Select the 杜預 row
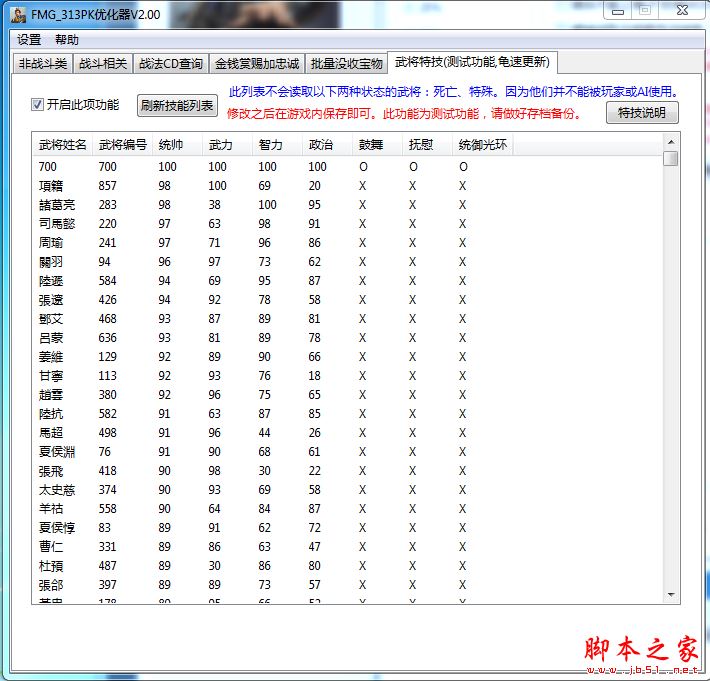The height and width of the screenshot is (681, 710). point(347,566)
